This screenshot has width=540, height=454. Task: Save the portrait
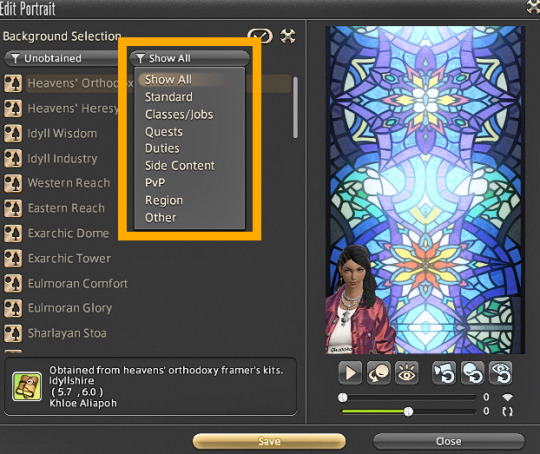click(269, 441)
